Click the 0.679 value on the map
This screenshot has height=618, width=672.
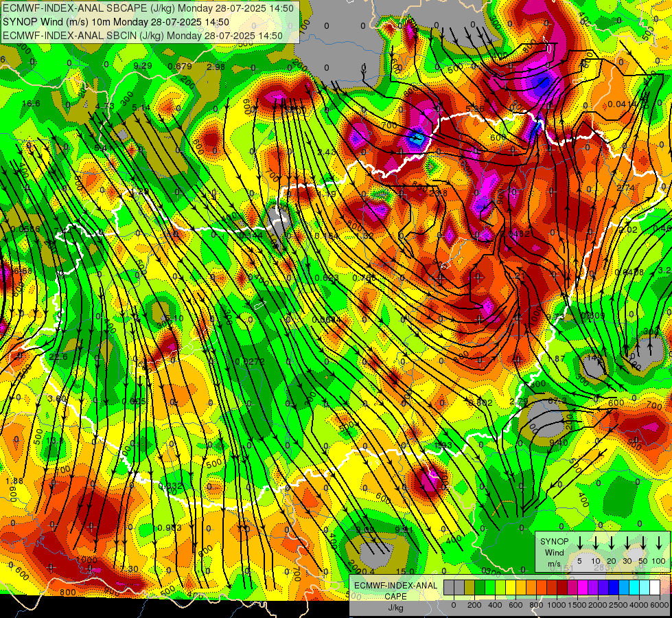(x=180, y=66)
